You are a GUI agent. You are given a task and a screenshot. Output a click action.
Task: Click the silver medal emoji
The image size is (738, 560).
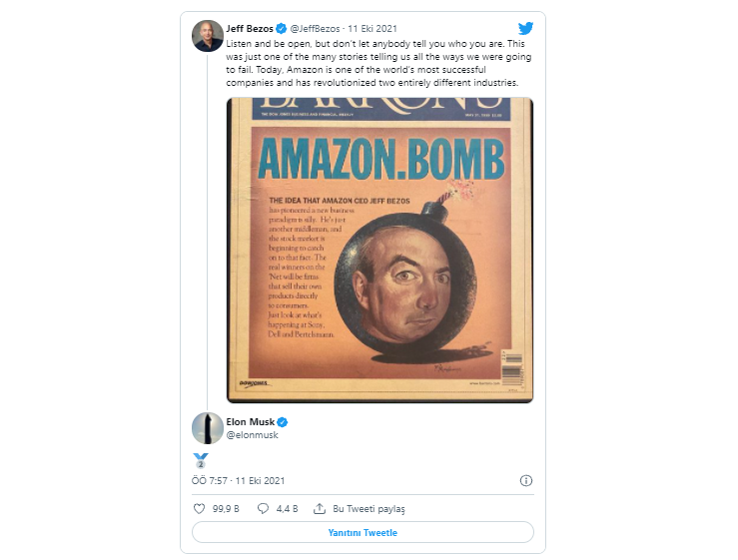[201, 461]
